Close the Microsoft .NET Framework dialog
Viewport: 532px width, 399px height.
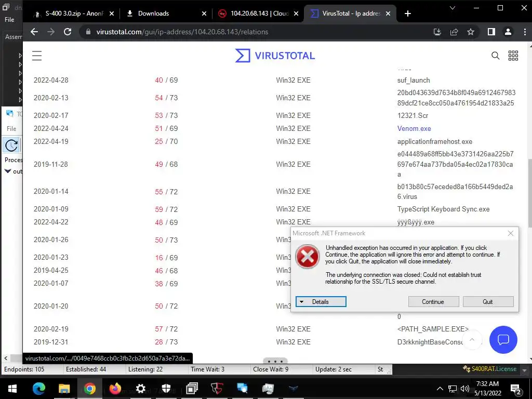511,233
